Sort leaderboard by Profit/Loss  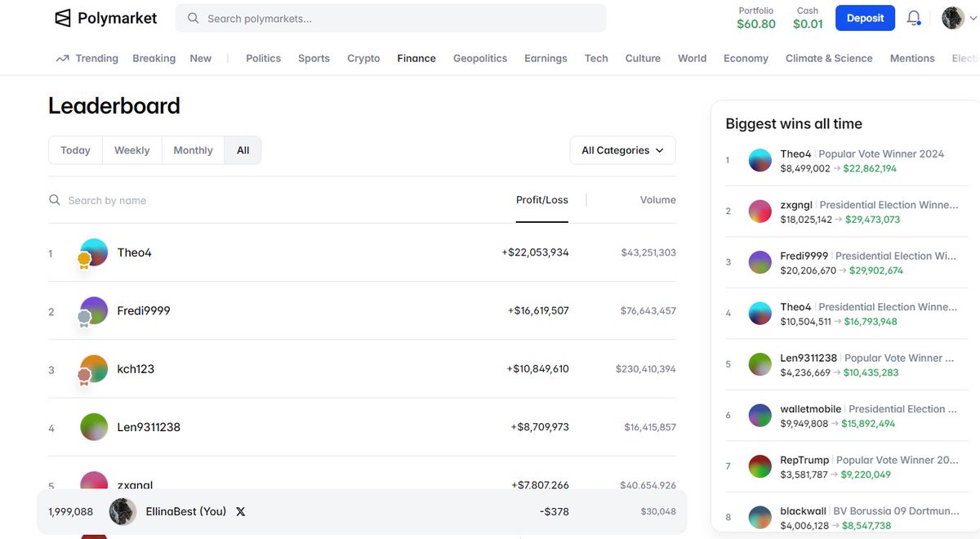click(x=542, y=200)
